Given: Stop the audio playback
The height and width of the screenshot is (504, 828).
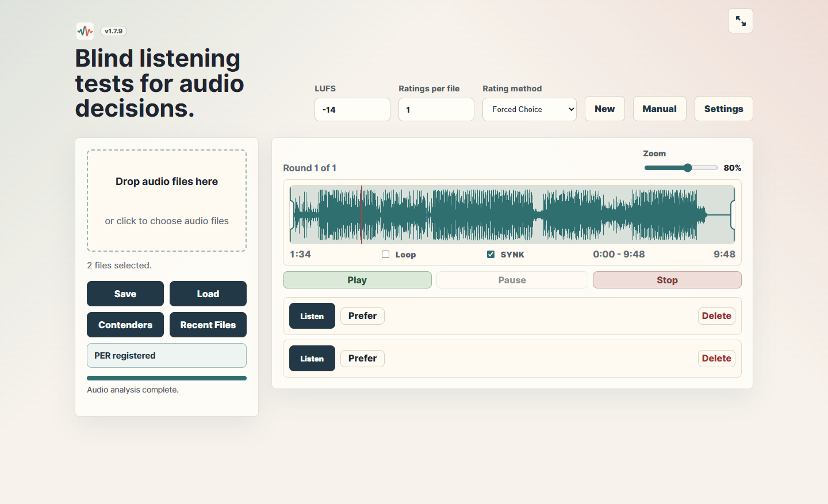Looking at the screenshot, I should tap(667, 280).
